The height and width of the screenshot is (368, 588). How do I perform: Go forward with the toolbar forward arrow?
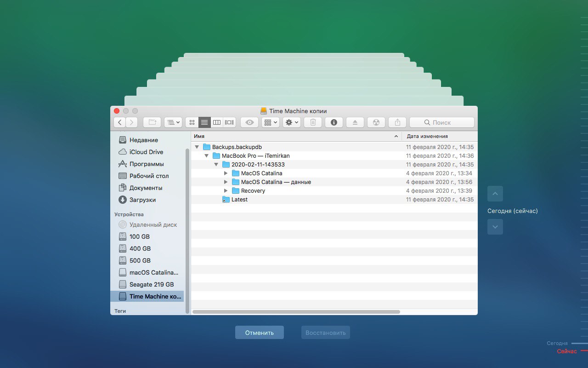click(132, 122)
